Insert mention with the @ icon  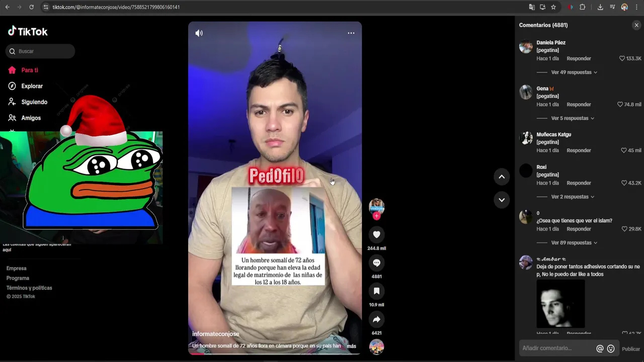pyautogui.click(x=600, y=348)
